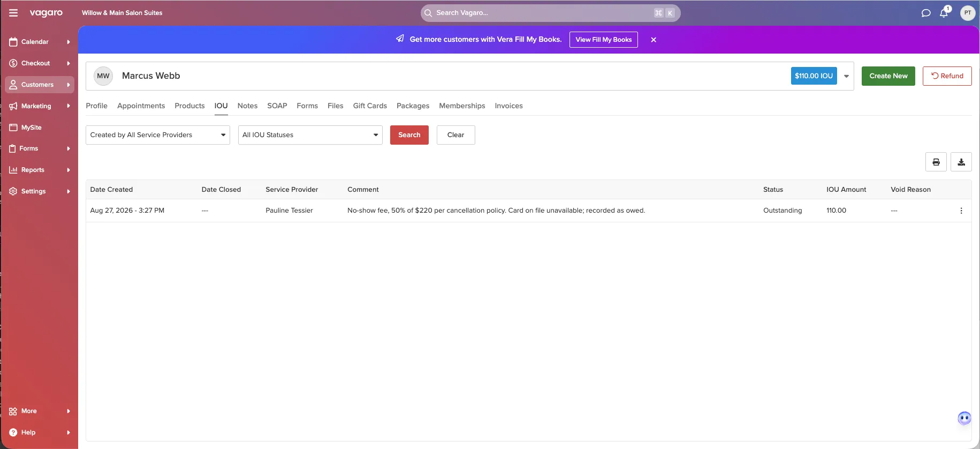980x449 pixels.
Task: Open the customer Forms tab
Action: pos(307,106)
